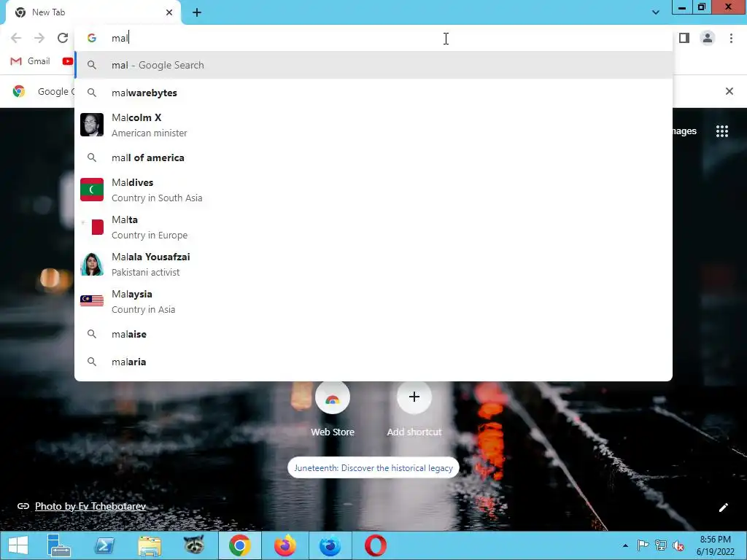Pick the mall of america suggestion
747x560 pixels.
pos(373,157)
